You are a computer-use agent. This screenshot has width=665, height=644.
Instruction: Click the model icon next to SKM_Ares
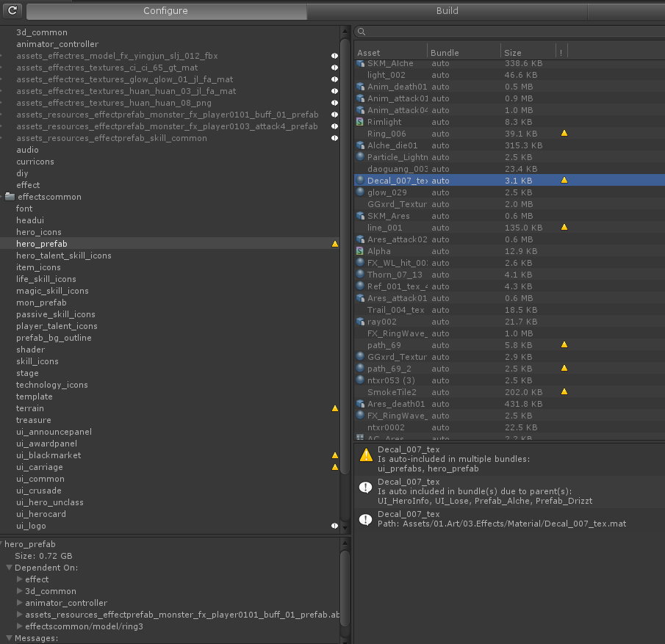click(x=361, y=216)
